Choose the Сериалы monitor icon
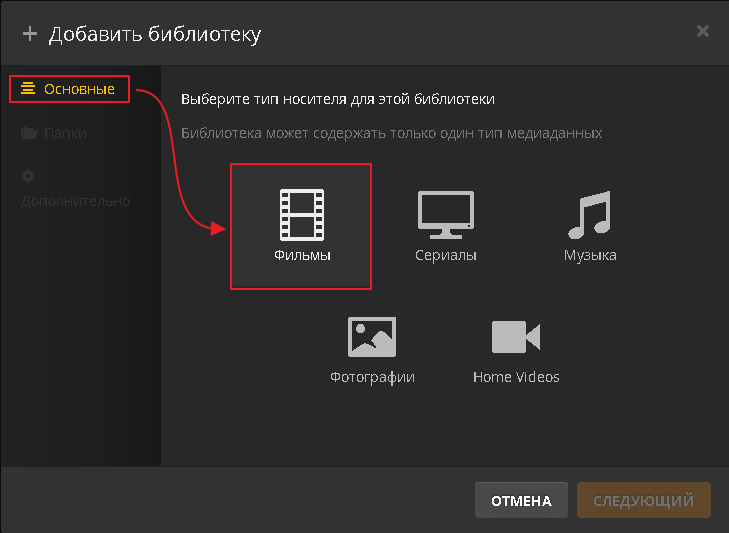729x533 pixels. [x=446, y=214]
